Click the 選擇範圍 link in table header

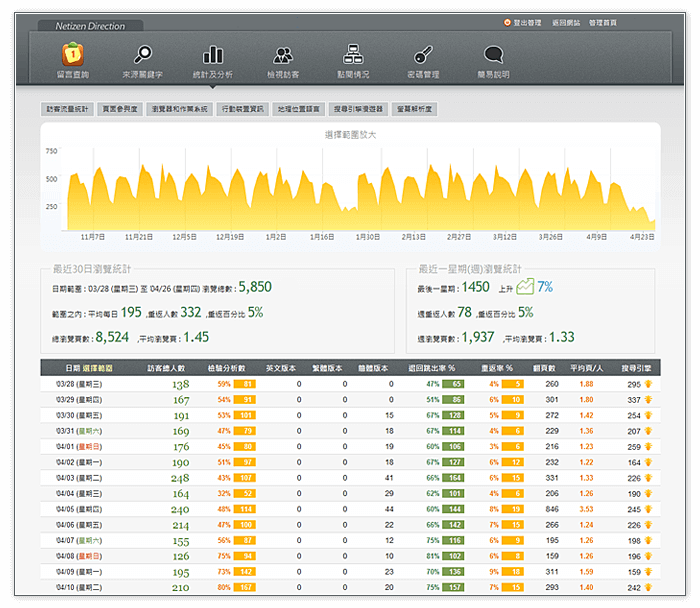98,368
